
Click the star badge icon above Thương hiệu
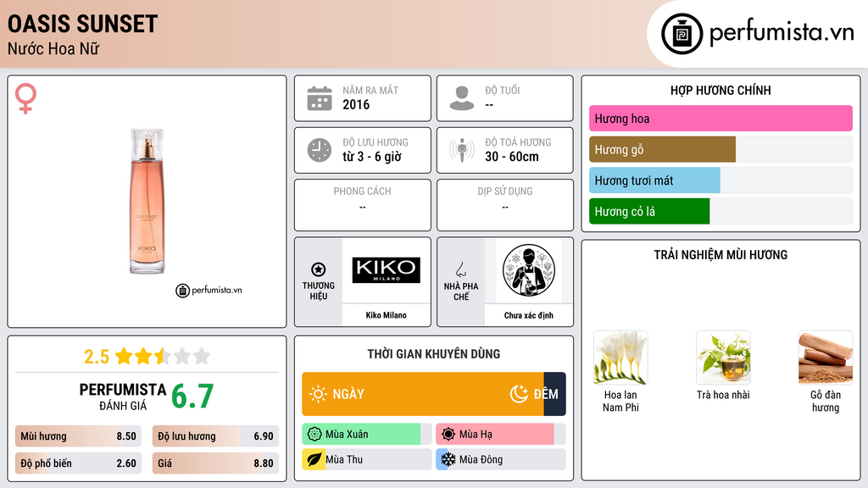319,269
